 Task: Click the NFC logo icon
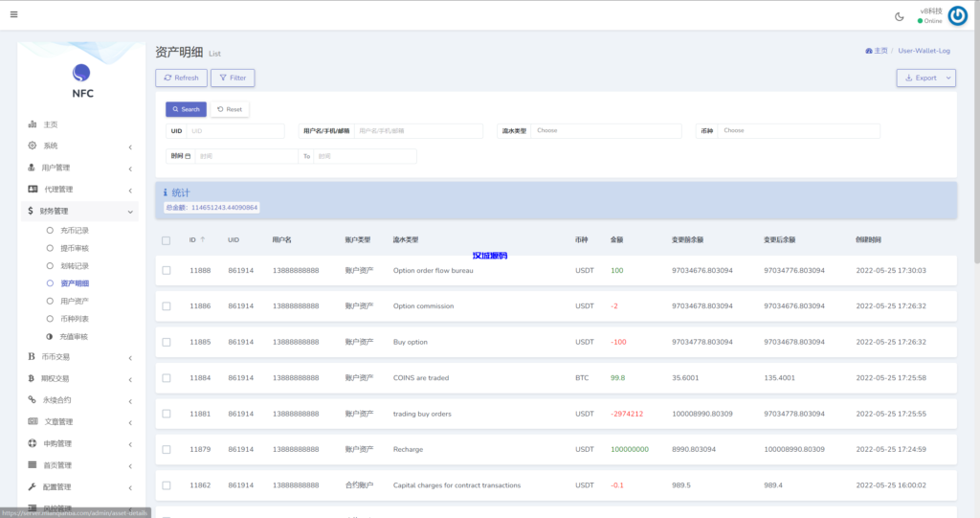pyautogui.click(x=82, y=73)
